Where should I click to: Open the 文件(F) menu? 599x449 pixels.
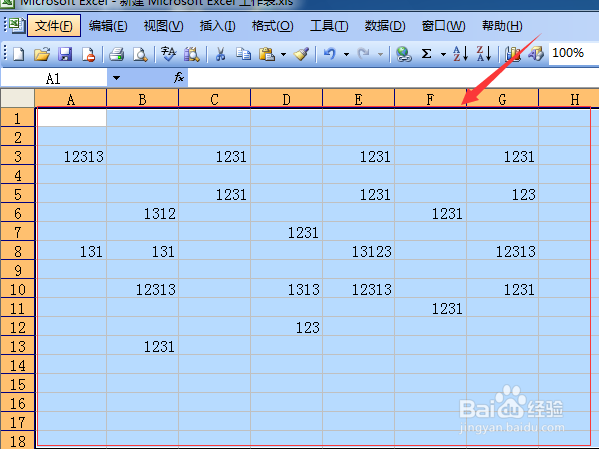pyautogui.click(x=54, y=26)
